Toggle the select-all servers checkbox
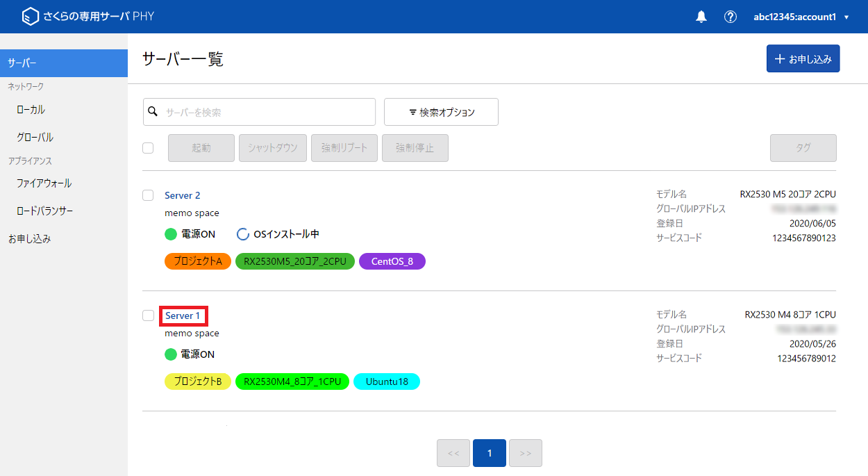Screen dimensions: 868x476 pos(148,148)
